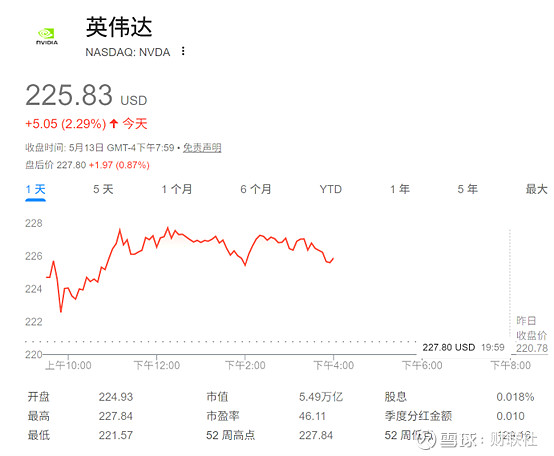Click the +5.05 (2.29%) change value
The height and width of the screenshot is (456, 554).
coord(66,124)
